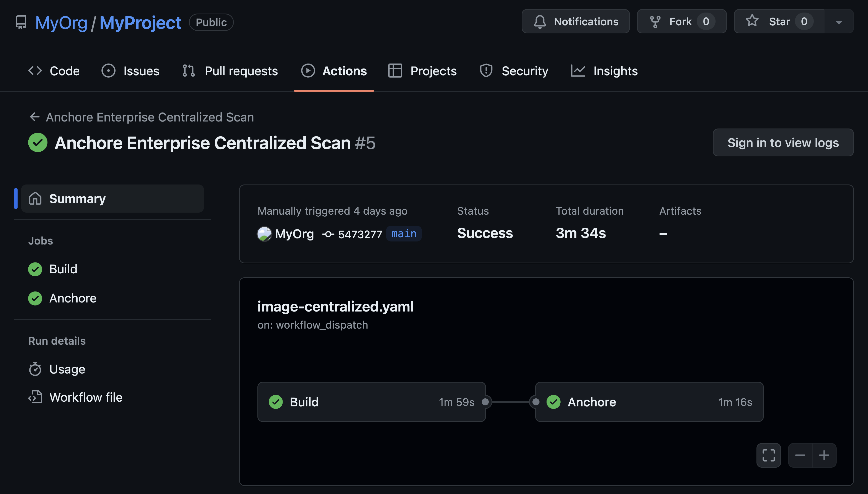Click the Star icon in the top bar
This screenshot has width=868, height=494.
752,21
